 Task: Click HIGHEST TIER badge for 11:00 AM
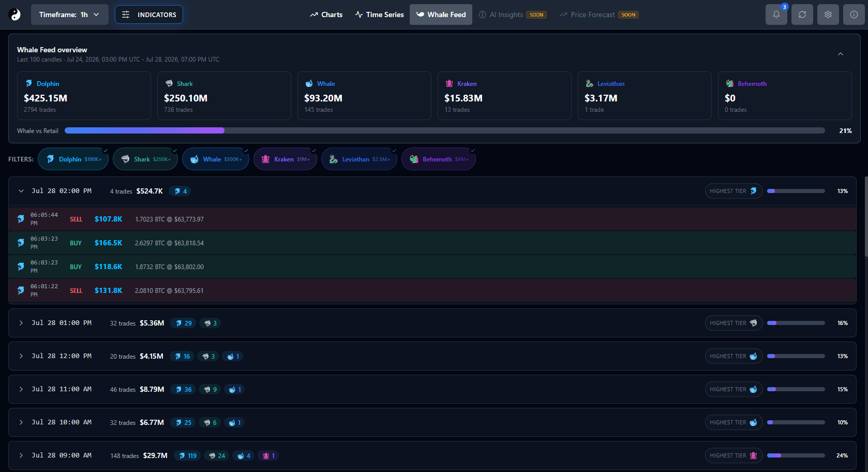pyautogui.click(x=734, y=389)
